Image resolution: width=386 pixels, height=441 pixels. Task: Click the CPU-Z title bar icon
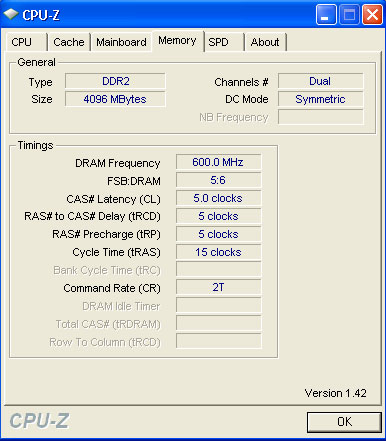coord(11,14)
